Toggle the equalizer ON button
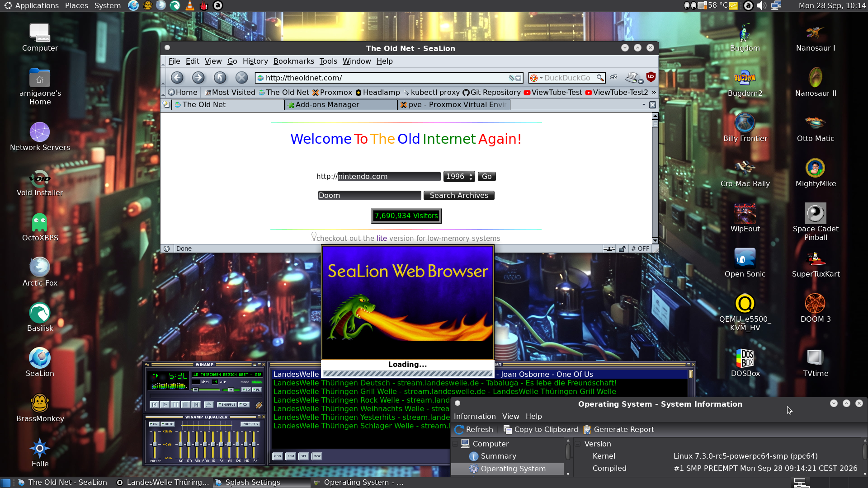Viewport: 868px width, 488px height. [154, 424]
